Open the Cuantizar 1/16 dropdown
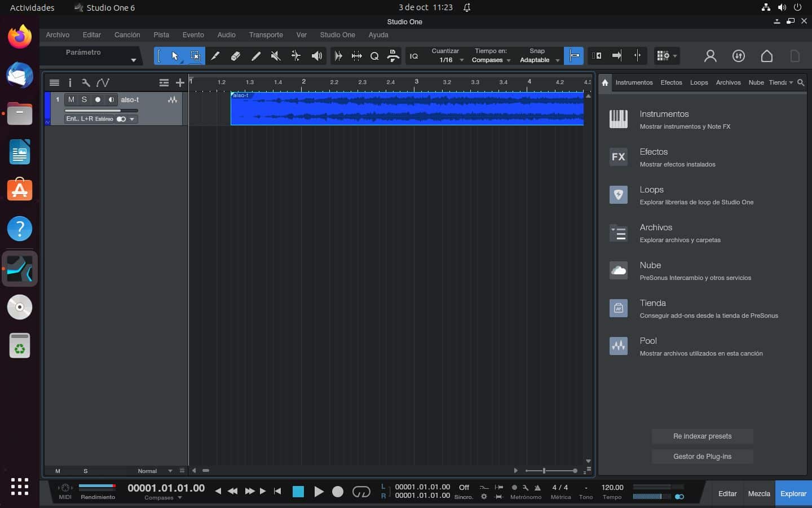Image resolution: width=812 pixels, height=508 pixels. pyautogui.click(x=462, y=60)
